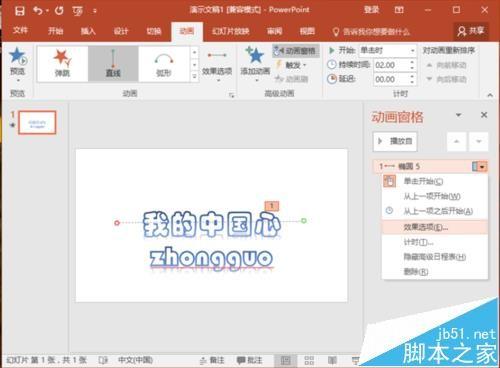The width and height of the screenshot is (500, 368).
Task: Open 计时(T) from context menu
Action: pos(435,242)
